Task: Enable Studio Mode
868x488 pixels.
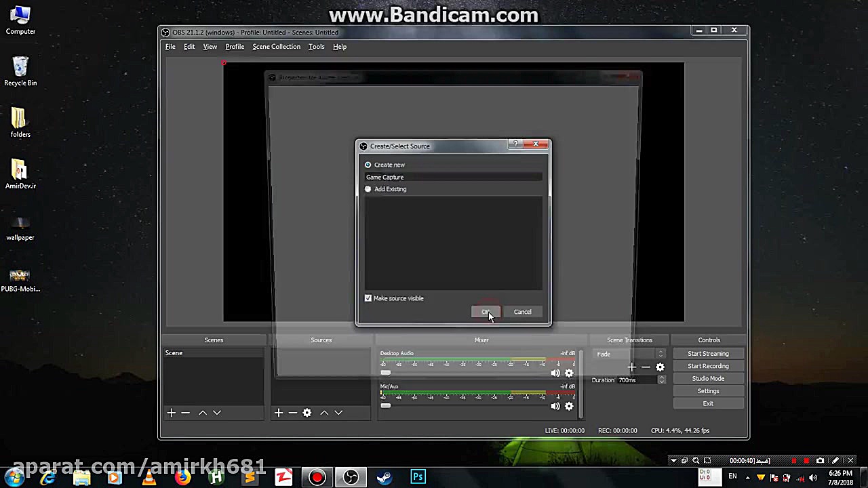Action: (708, 379)
